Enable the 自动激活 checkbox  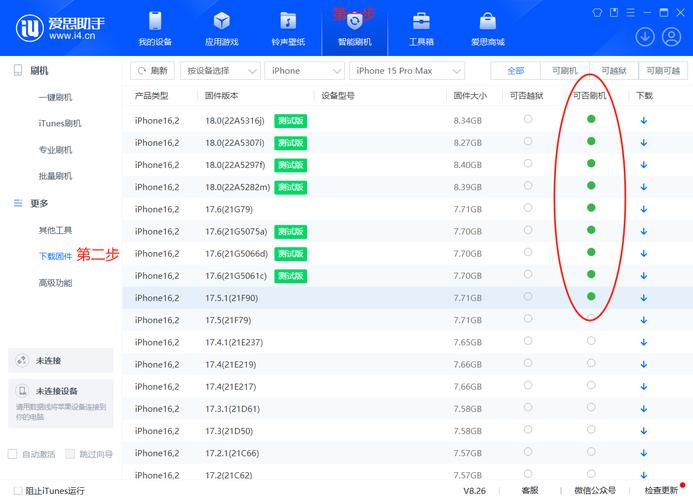[x=13, y=454]
